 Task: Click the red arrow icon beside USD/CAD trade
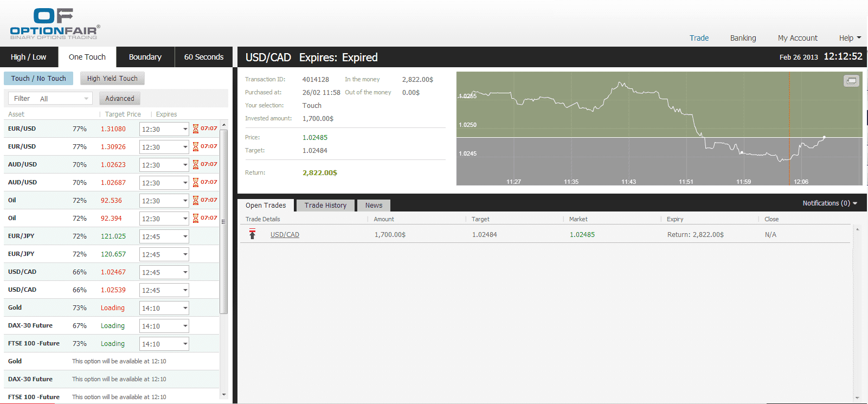tap(252, 234)
